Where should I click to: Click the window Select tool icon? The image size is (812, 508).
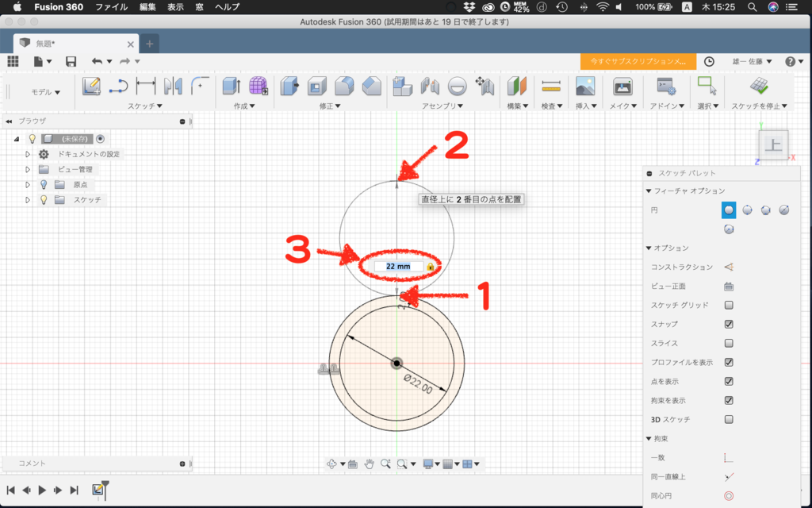pyautogui.click(x=707, y=86)
